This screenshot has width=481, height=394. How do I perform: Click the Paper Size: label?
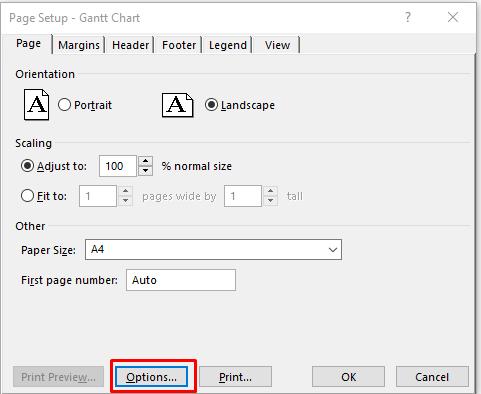48,250
